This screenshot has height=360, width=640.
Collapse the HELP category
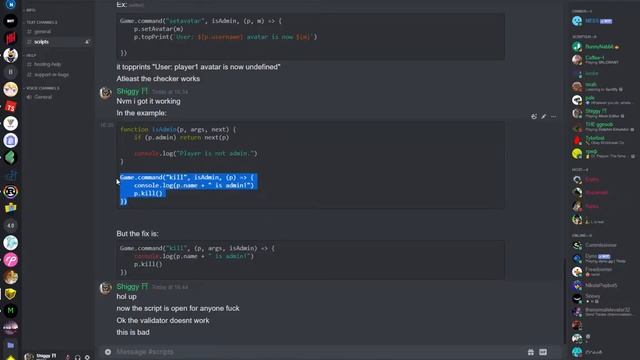[31, 55]
